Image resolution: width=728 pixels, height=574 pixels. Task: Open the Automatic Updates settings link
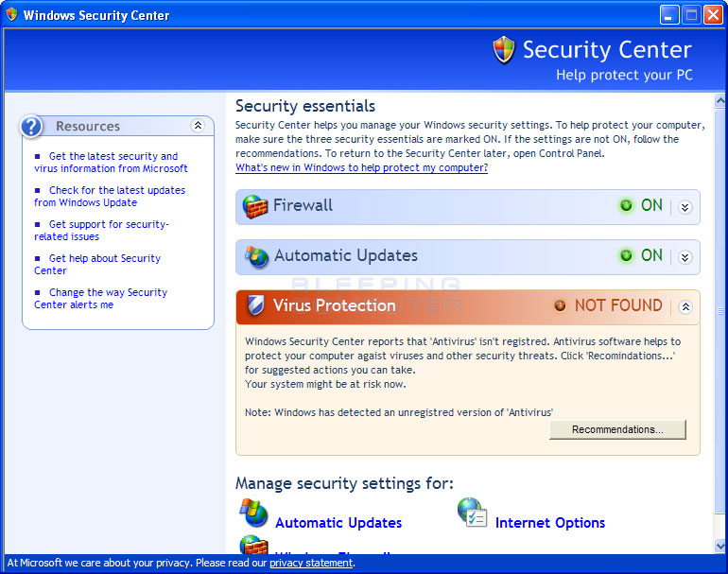coord(338,523)
